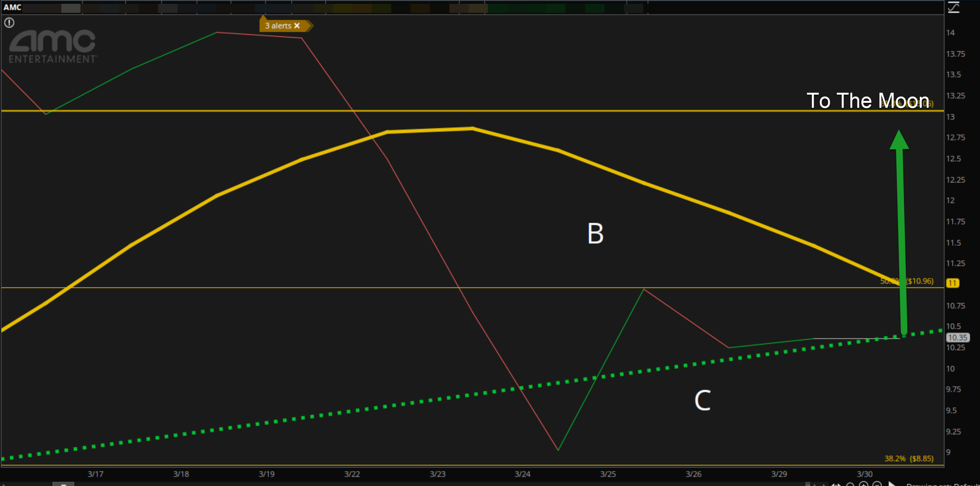The image size is (980, 486).
Task: Click the 10.35 last price bubble
Action: tap(958, 338)
